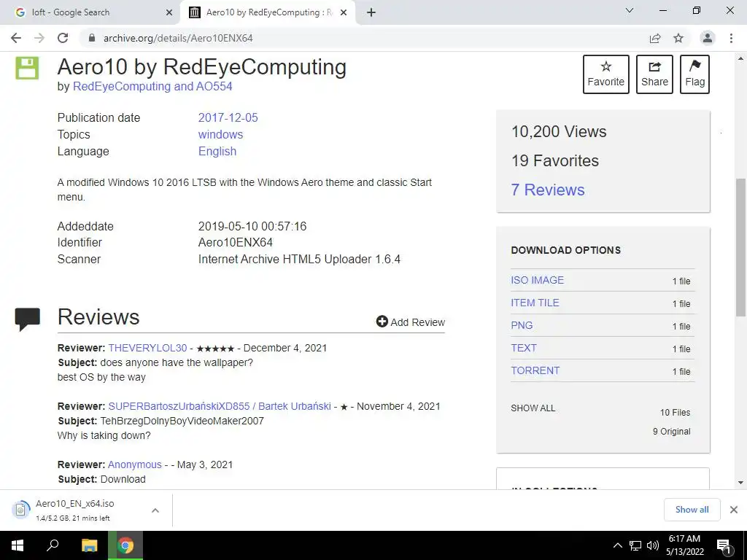This screenshot has width=747, height=560.
Task: Close the loft - Google Search tab
Action: click(169, 12)
